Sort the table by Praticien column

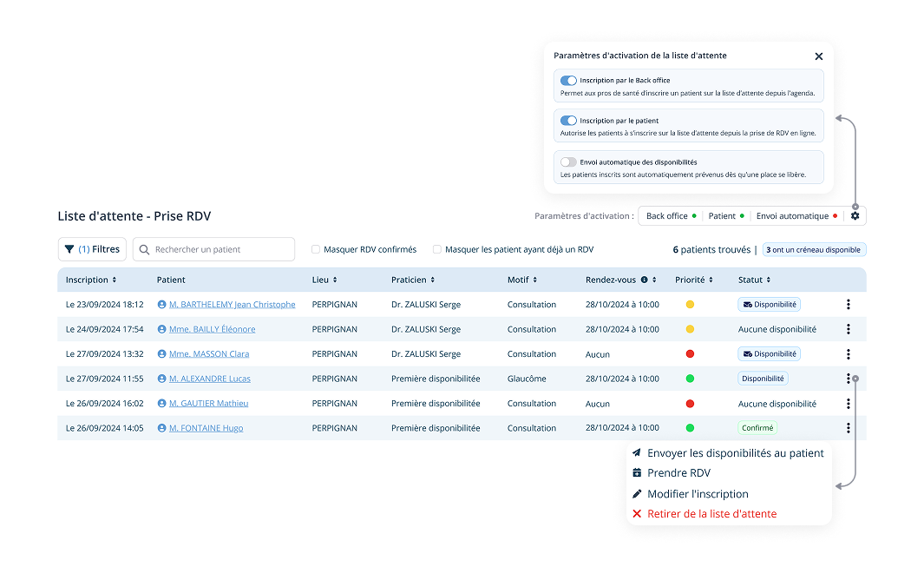[x=433, y=280]
